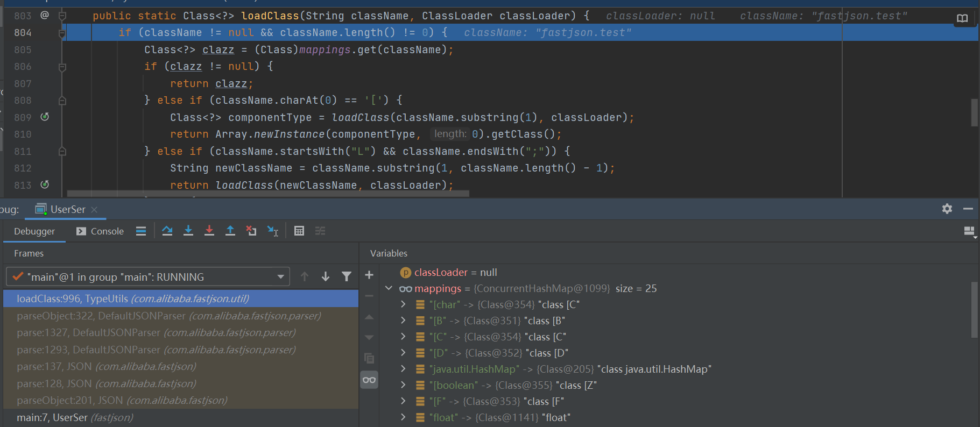Open the thread selector dropdown showing main RUNNING
The height and width of the screenshot is (427, 980).
148,276
